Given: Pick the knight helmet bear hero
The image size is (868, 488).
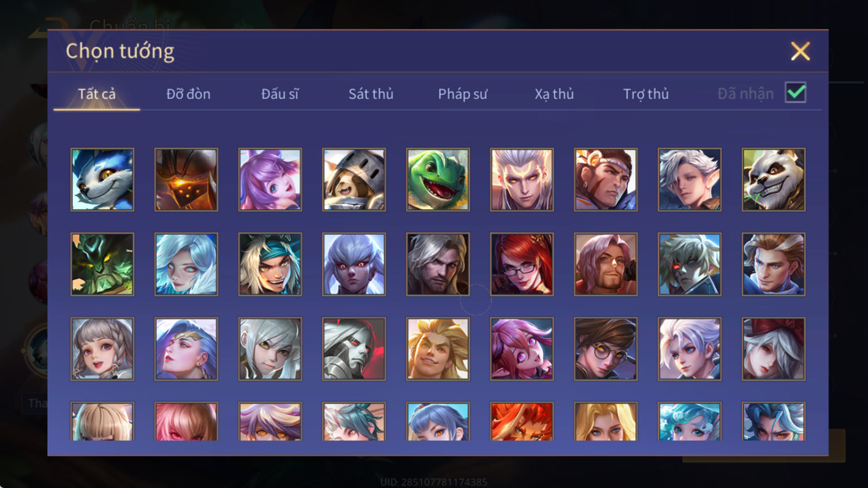Looking at the screenshot, I should [354, 179].
